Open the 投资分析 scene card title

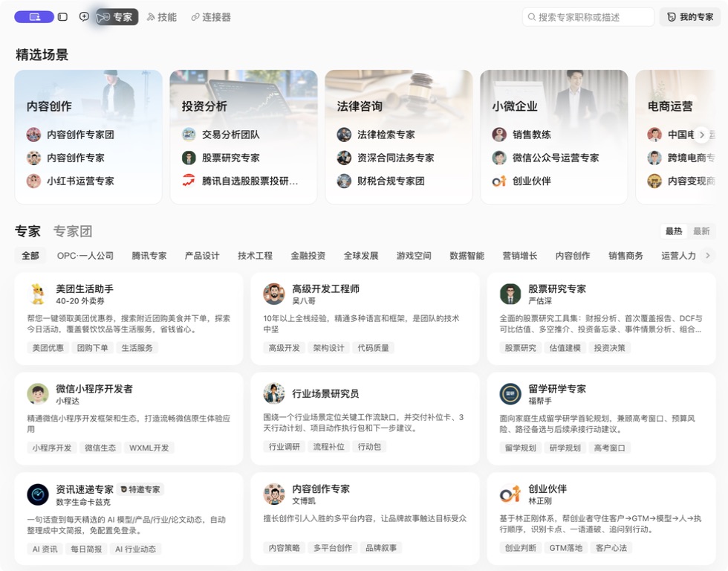coord(204,106)
